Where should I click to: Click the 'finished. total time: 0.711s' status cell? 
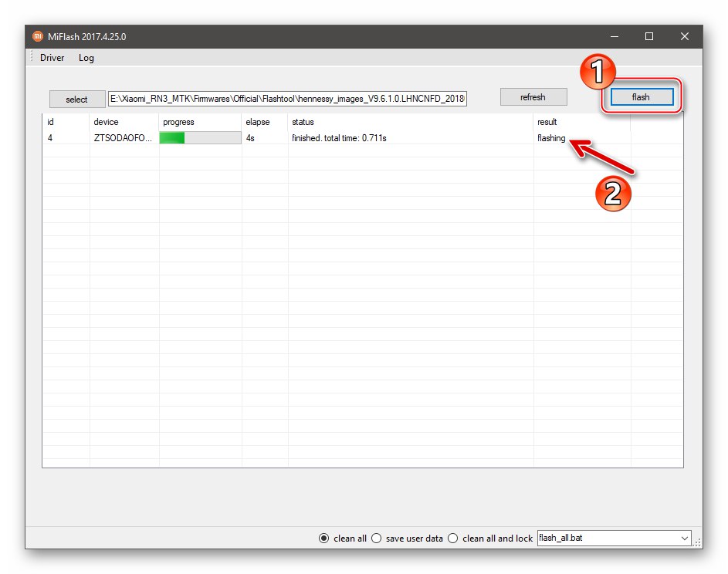[x=339, y=138]
